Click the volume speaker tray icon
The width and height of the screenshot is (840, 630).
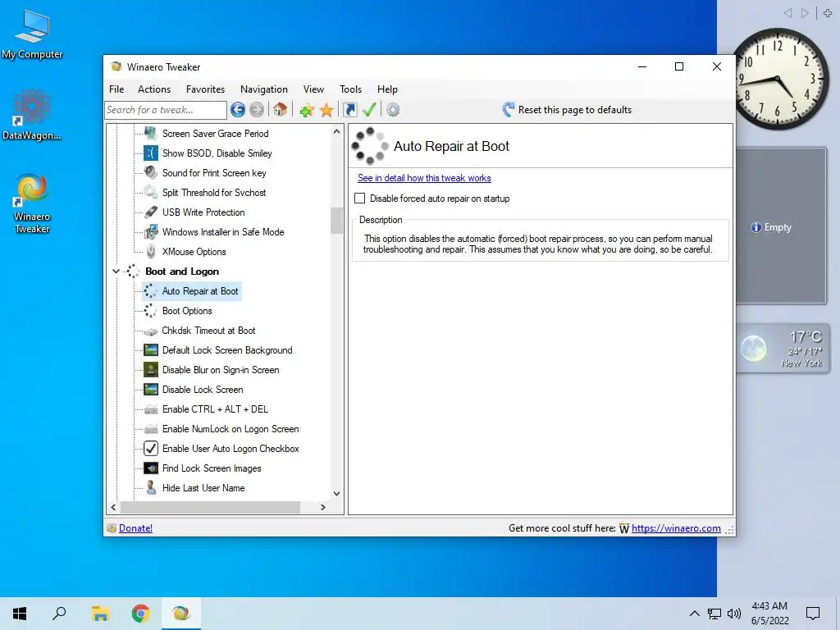[734, 614]
